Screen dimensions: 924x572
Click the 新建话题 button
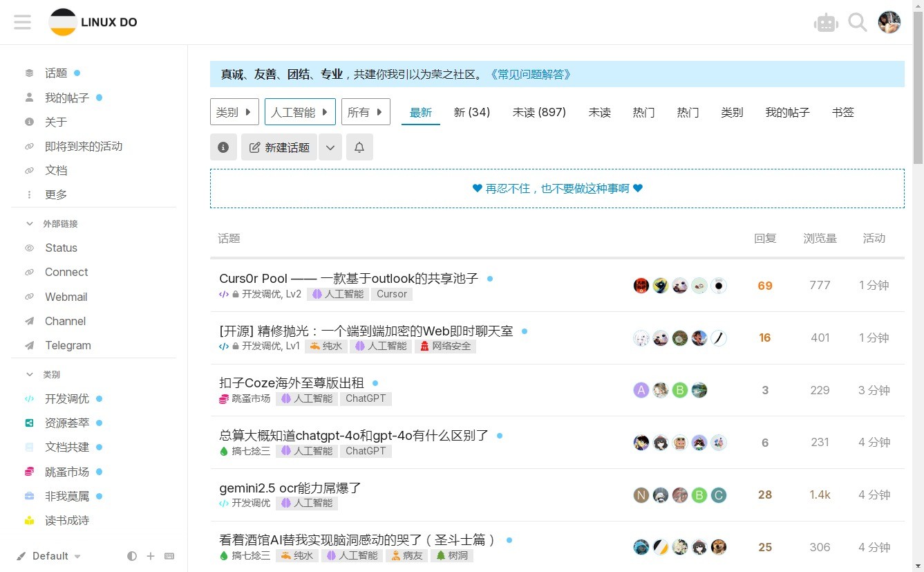click(279, 147)
